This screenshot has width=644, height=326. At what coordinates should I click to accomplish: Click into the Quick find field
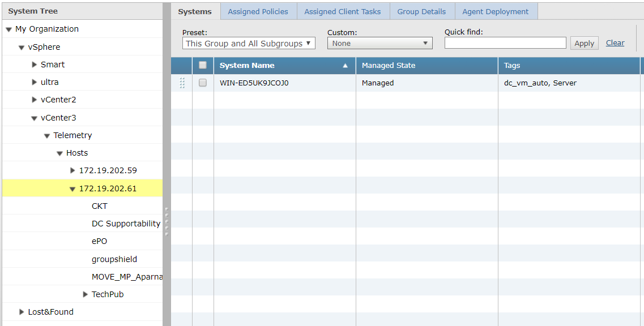505,42
